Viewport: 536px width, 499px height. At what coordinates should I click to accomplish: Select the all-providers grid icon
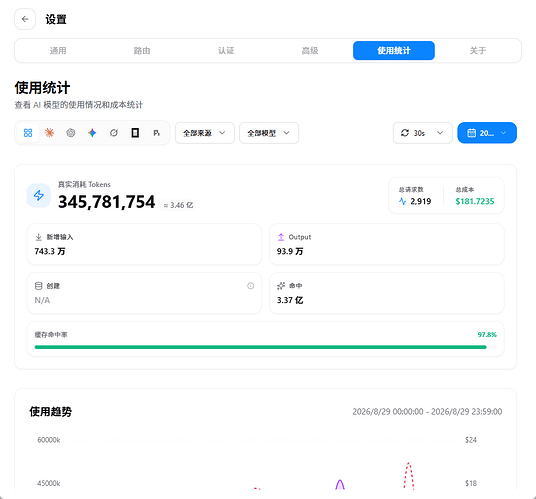point(28,133)
